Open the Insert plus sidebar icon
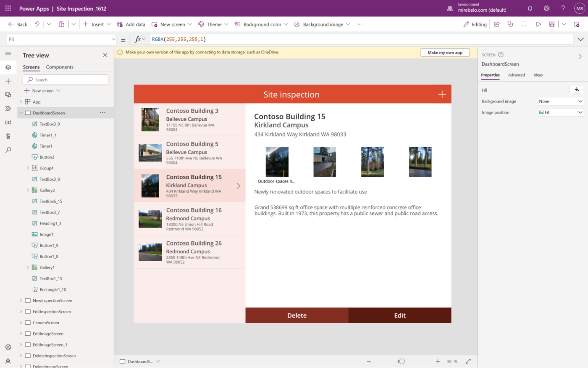588x368 pixels. pyautogui.click(x=8, y=81)
